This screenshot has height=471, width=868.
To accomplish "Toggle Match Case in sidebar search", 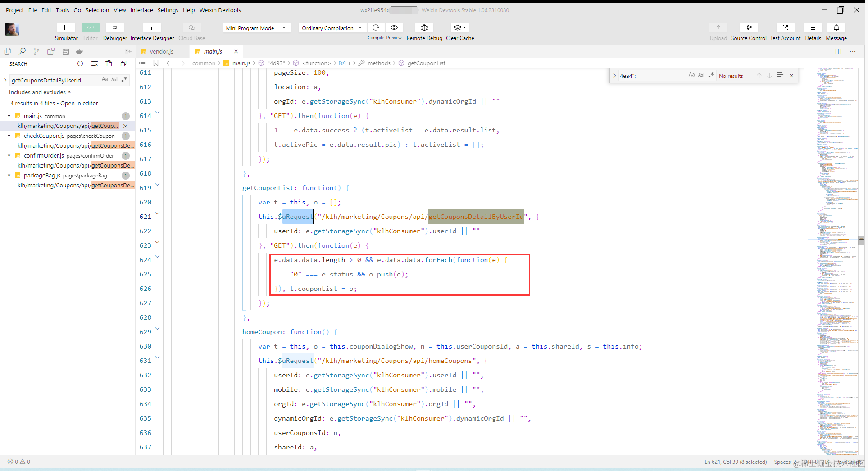I will click(105, 79).
